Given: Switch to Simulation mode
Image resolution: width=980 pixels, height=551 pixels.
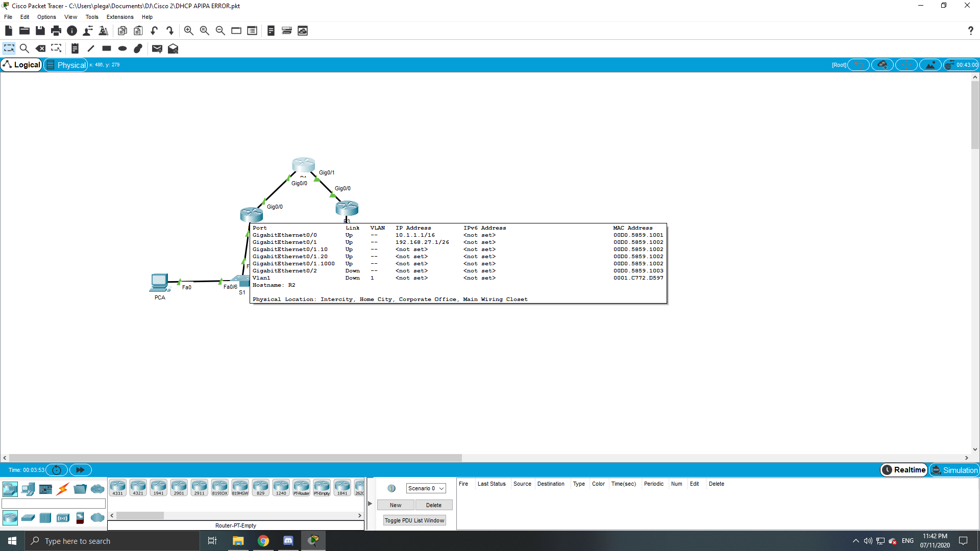Looking at the screenshot, I should click(954, 470).
